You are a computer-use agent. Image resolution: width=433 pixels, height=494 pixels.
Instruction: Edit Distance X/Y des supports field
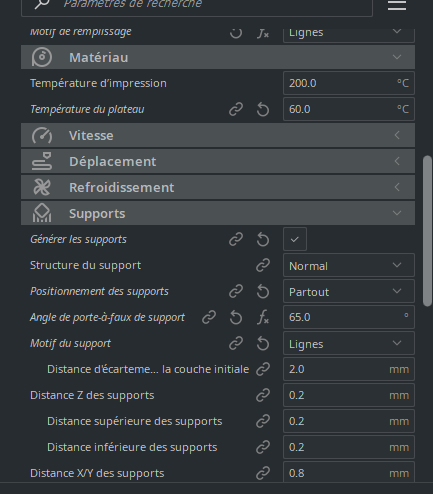(349, 473)
